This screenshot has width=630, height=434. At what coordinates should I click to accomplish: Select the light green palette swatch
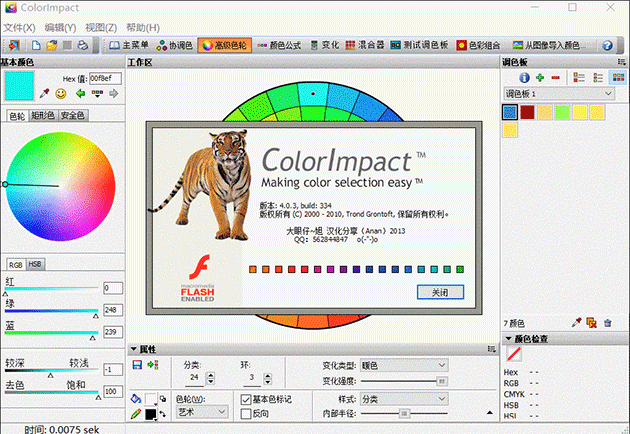562,112
